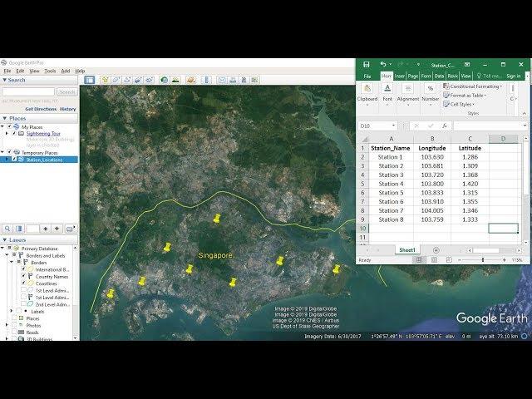This screenshot has height=399, width=532.
Task: Click Insert Function fx icon
Action: click(x=444, y=126)
